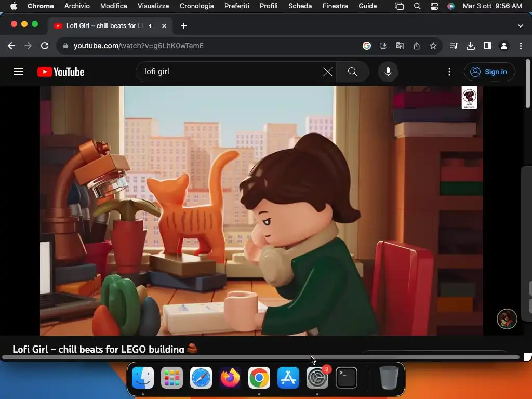Open System Settings from the Dock
The width and height of the screenshot is (532, 399).
317,378
